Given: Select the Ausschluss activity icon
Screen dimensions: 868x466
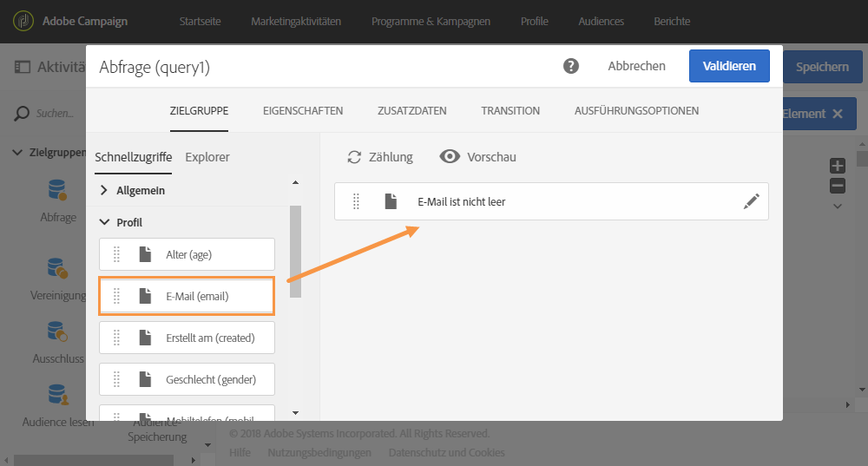Looking at the screenshot, I should tap(57, 331).
